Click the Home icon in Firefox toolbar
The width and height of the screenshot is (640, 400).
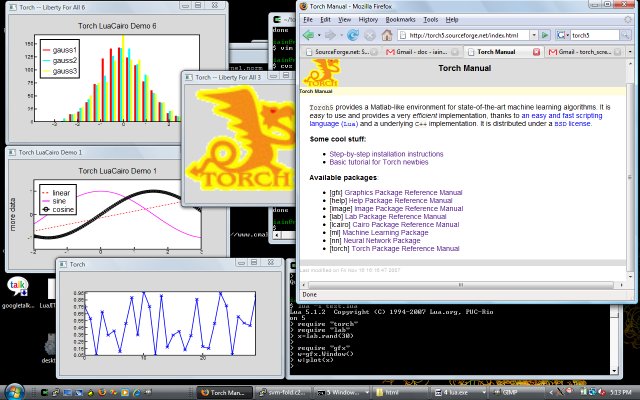point(387,34)
